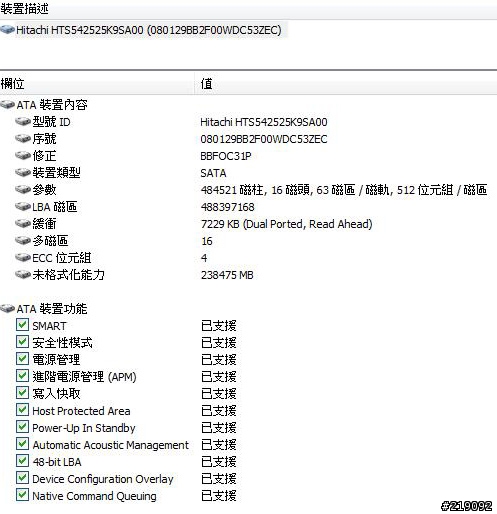Select the 序號 field label
This screenshot has width=497, height=514.
coord(44,139)
